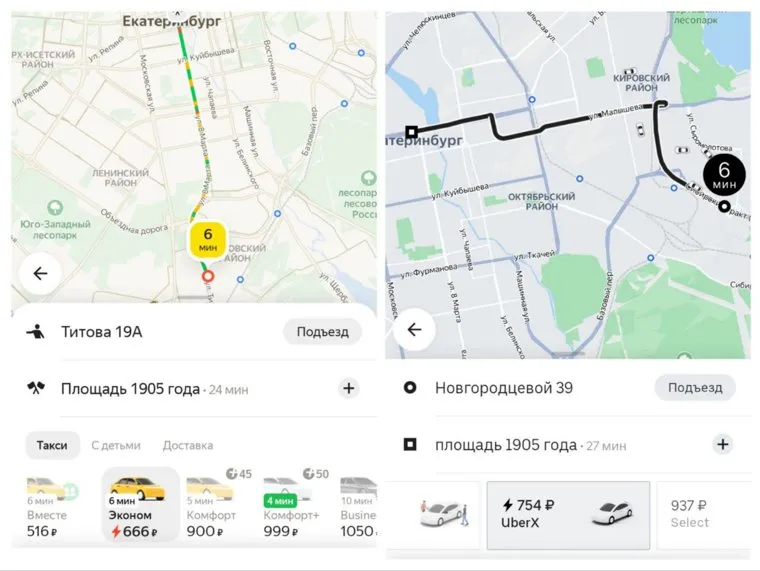
Task: Tap the square destination marker on Uber map
Action: 412,132
